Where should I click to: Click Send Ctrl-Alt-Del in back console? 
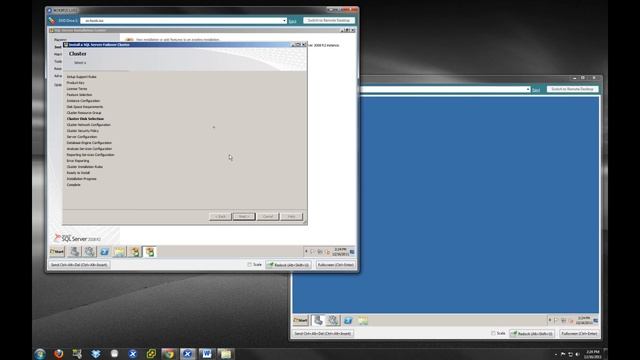(x=323, y=333)
